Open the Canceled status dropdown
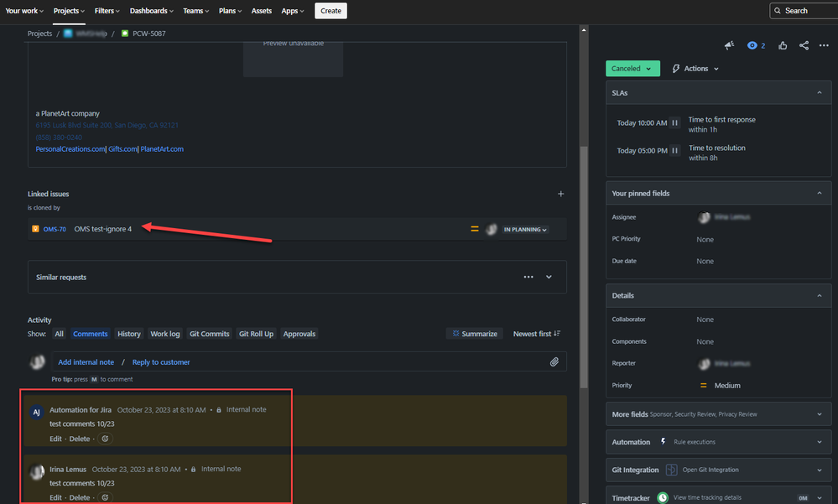This screenshot has width=838, height=504. [632, 69]
